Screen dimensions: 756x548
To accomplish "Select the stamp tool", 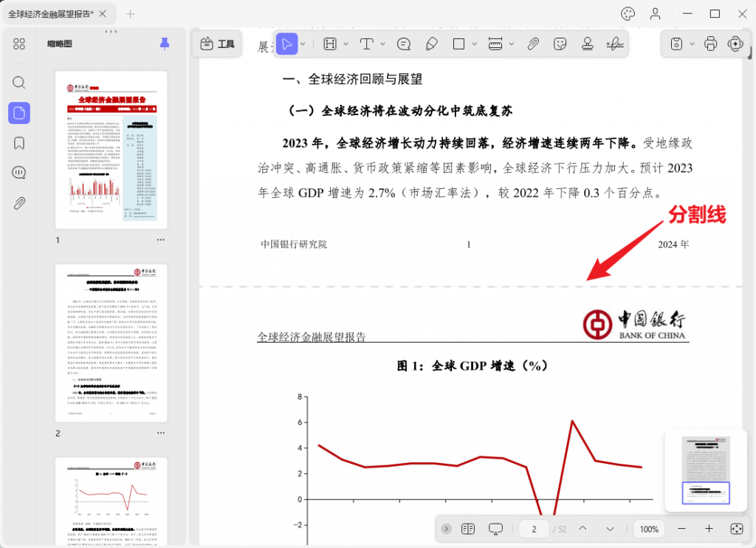I will click(587, 44).
